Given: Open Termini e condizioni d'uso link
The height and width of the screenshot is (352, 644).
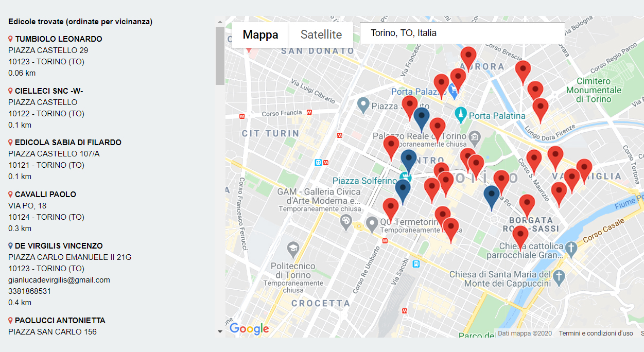Looking at the screenshot, I should pyautogui.click(x=596, y=333).
